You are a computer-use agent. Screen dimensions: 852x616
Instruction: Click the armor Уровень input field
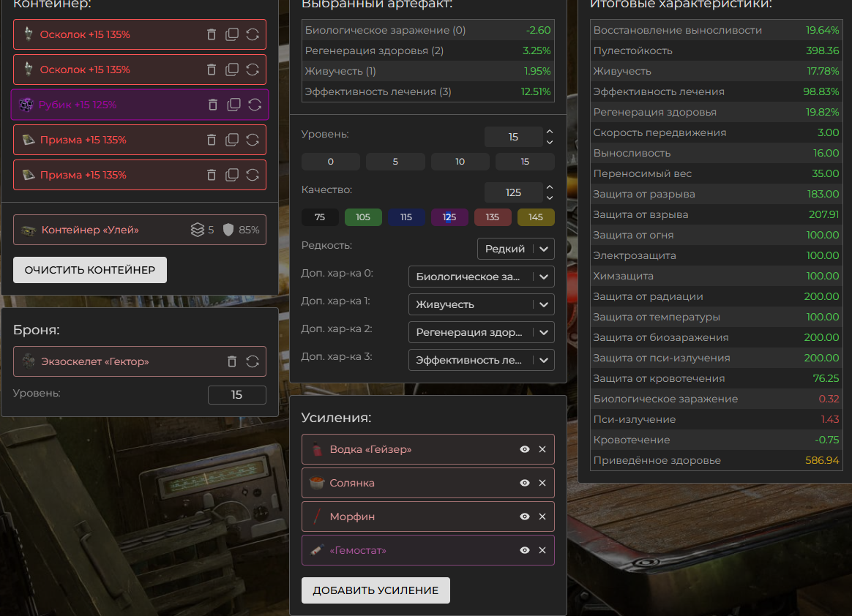click(236, 394)
